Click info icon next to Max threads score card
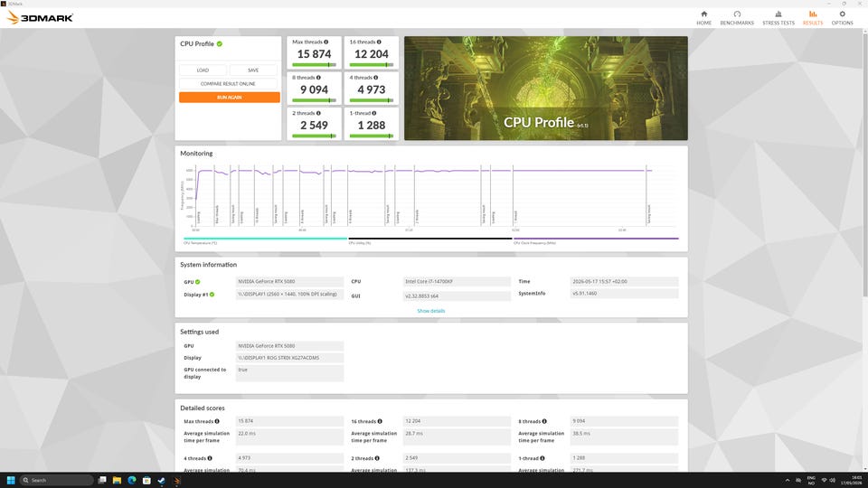Screen dimensions: 868x488 pos(326,42)
